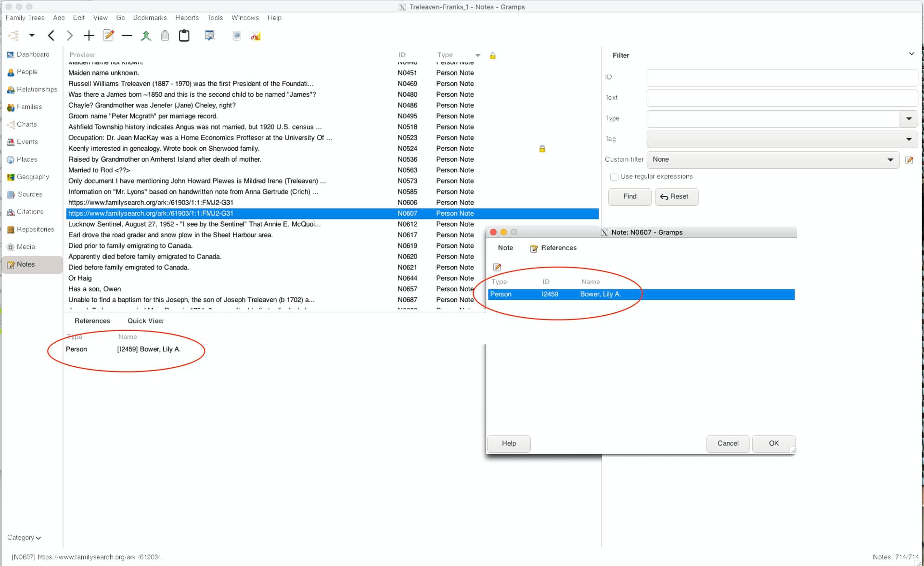Click the tag icon in toolbar

pyautogui.click(x=165, y=36)
